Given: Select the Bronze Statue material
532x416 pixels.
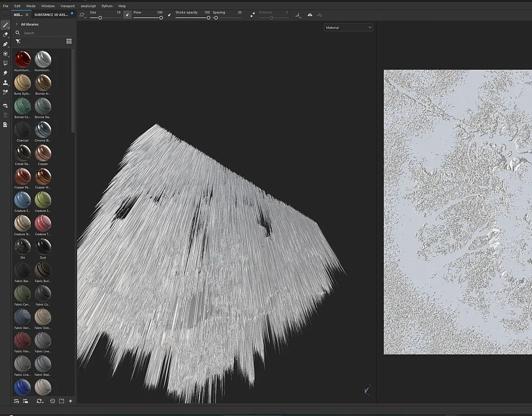Looking at the screenshot, I should 43,106.
